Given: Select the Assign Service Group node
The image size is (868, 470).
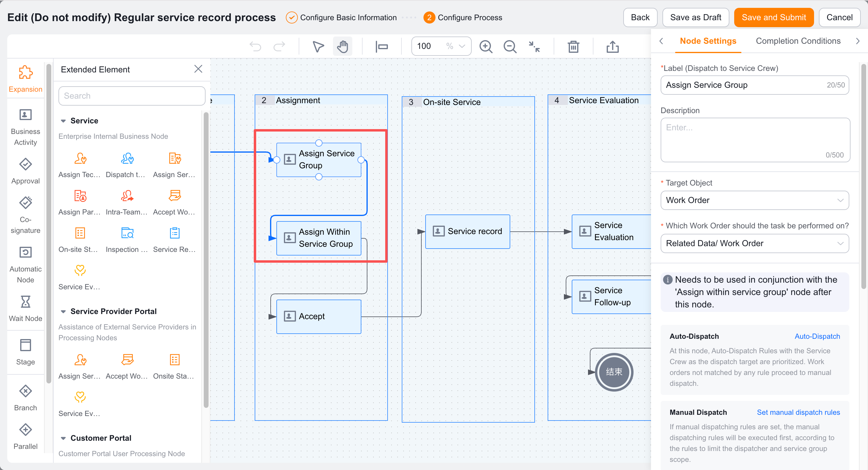Looking at the screenshot, I should [319, 160].
